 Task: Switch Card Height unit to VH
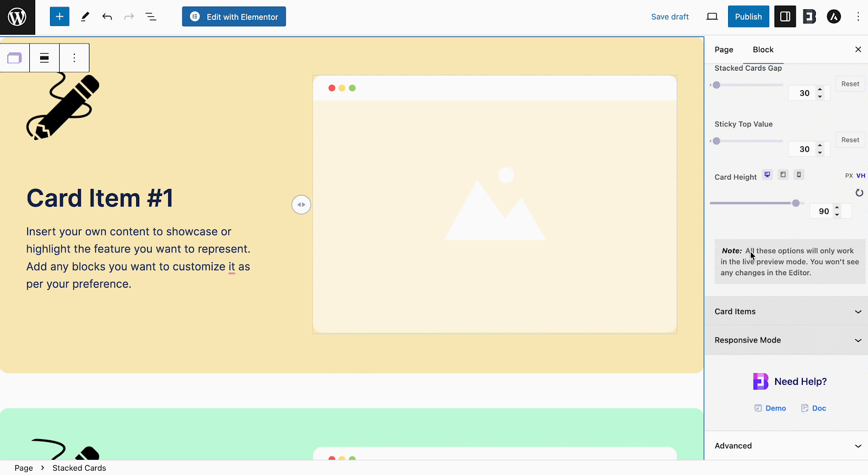pyautogui.click(x=861, y=176)
